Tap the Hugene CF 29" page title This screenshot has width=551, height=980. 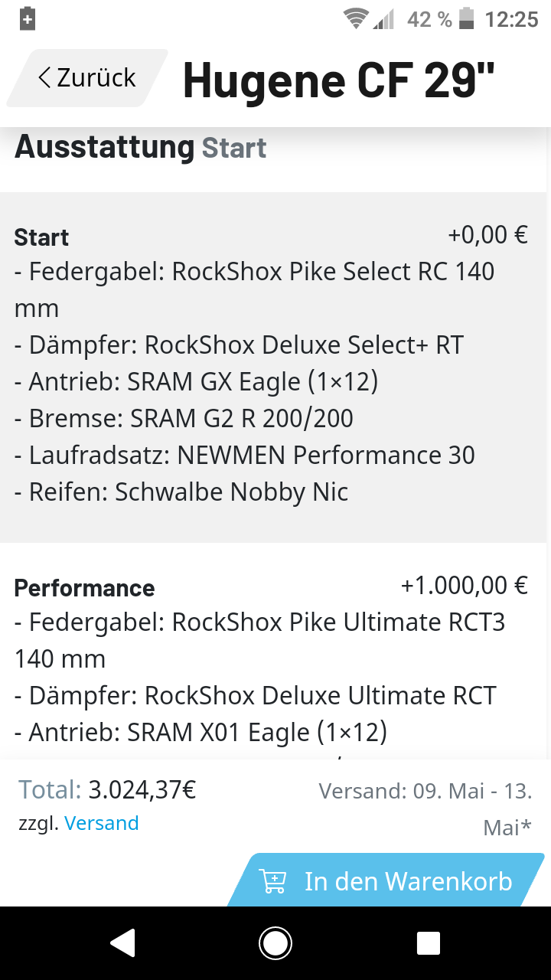point(339,79)
